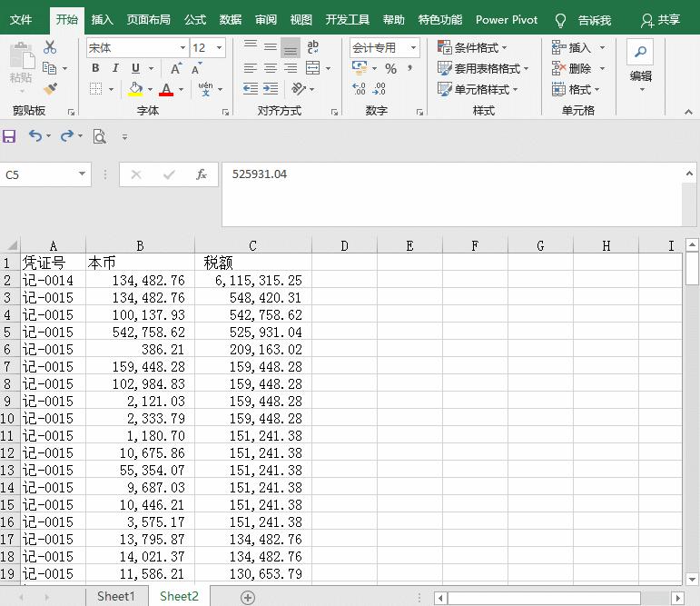700x606 pixels.
Task: Expand Name Box dropdown arrow
Action: (82, 174)
